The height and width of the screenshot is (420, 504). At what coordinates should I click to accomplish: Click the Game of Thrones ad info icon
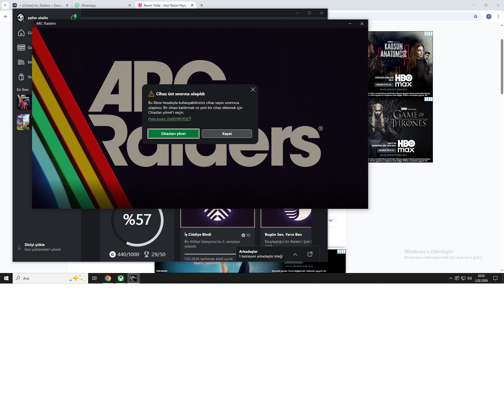pyautogui.click(x=427, y=99)
